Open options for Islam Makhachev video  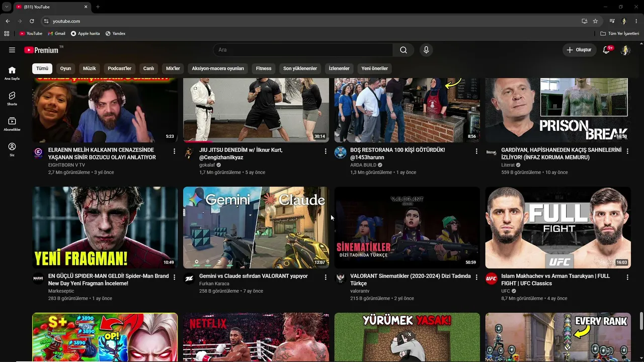click(x=627, y=277)
